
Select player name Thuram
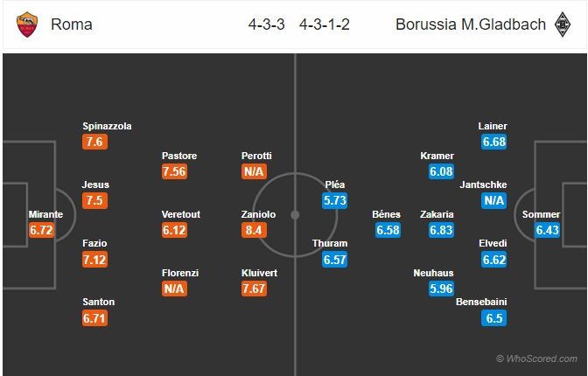pyautogui.click(x=330, y=243)
